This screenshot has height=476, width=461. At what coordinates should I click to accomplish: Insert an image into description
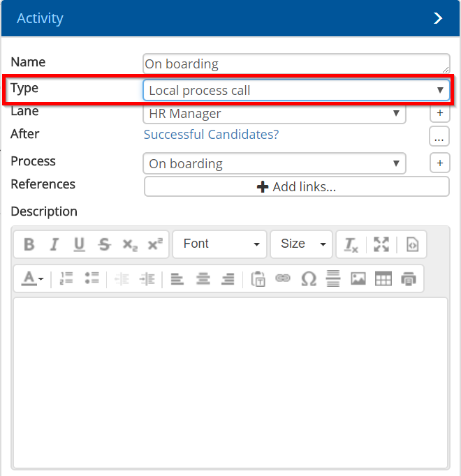coord(358,278)
